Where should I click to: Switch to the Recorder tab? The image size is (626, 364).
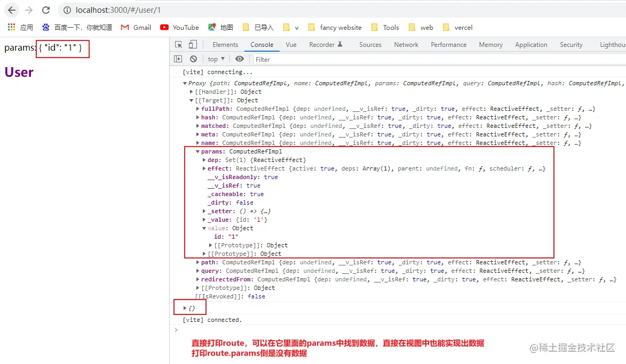click(x=326, y=45)
